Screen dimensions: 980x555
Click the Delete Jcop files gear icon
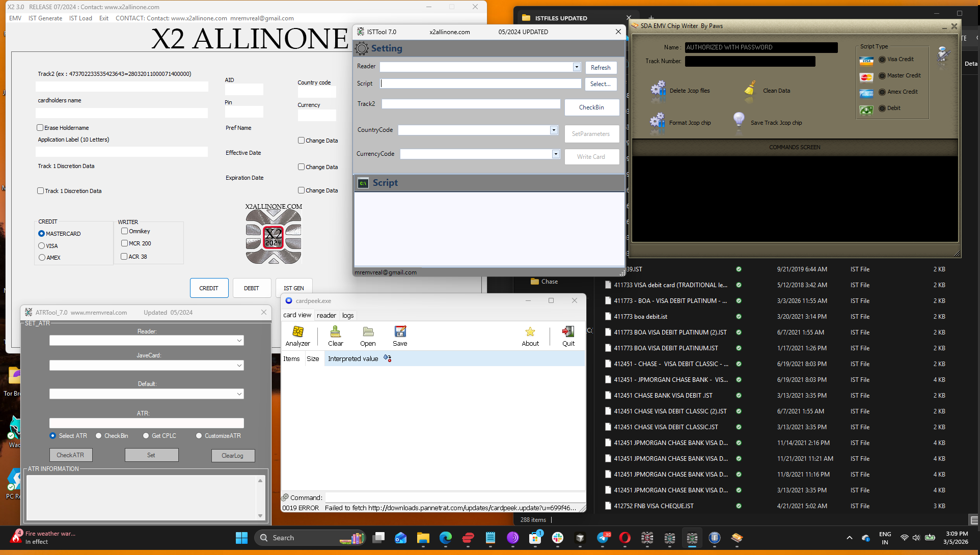click(x=658, y=89)
